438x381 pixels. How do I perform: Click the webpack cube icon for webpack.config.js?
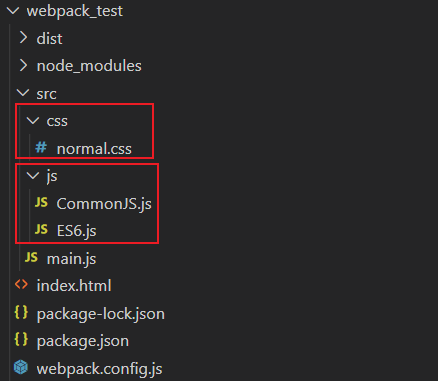21,367
